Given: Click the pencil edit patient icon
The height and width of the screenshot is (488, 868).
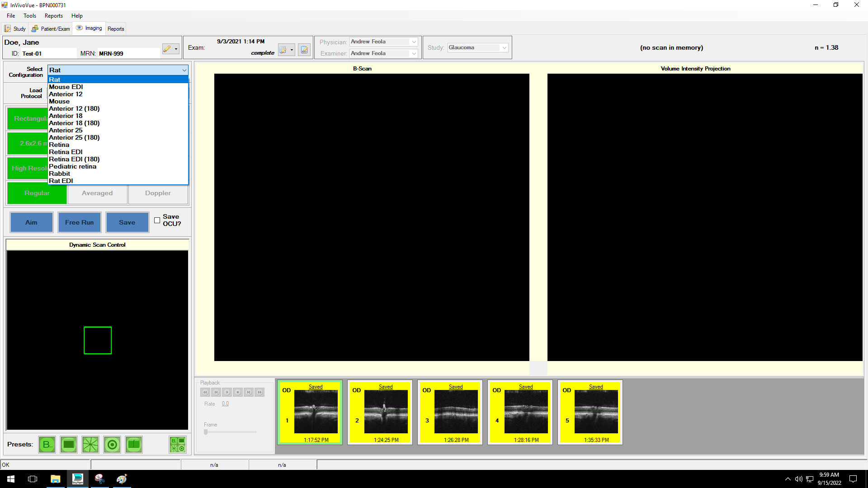Looking at the screenshot, I should 167,49.
